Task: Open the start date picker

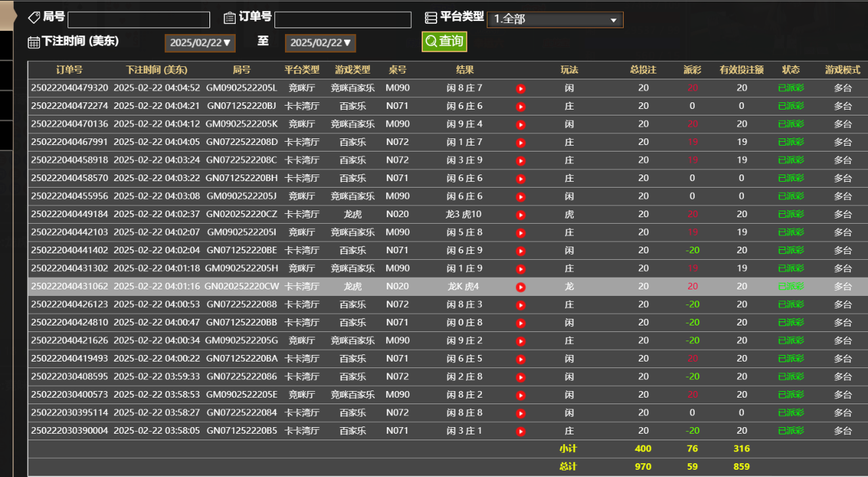Action: (x=200, y=43)
